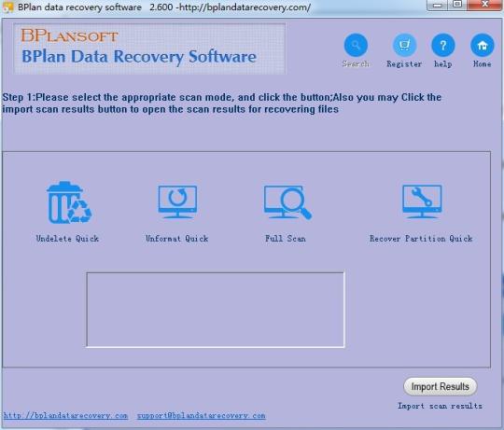The image size is (504, 430).
Task: Select the Full Scan magnifier monitor icon
Action: tap(287, 202)
